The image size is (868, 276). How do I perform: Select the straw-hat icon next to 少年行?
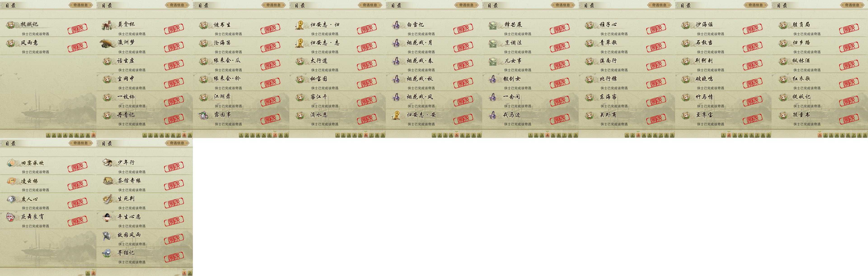pyautogui.click(x=107, y=163)
